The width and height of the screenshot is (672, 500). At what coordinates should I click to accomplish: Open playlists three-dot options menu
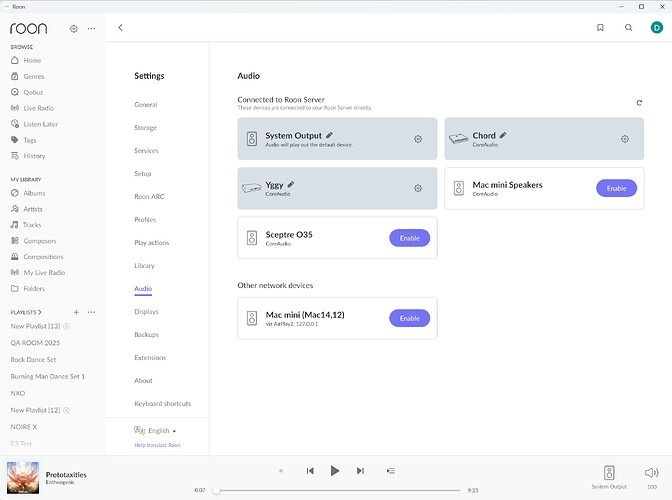[91, 312]
